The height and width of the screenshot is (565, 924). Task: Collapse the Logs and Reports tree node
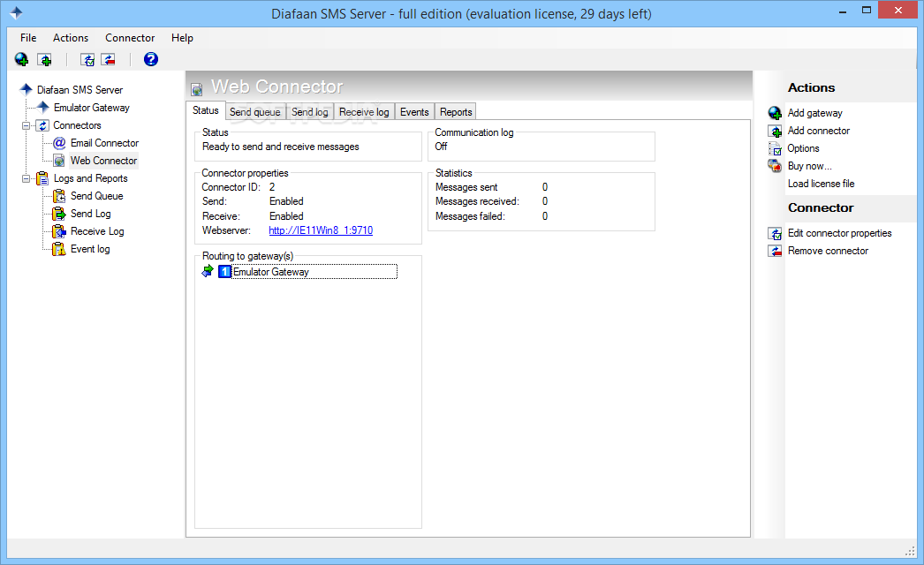(26, 178)
